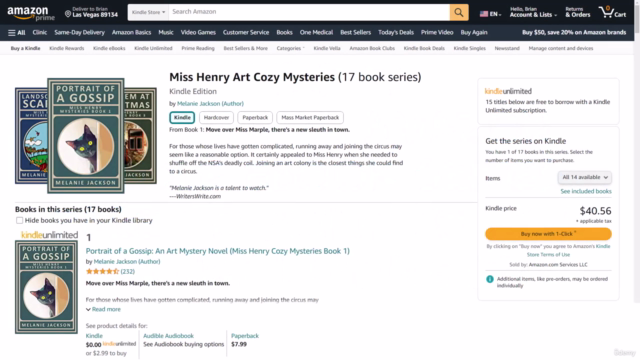
Task: Open the Clinic navigation item
Action: coord(40,33)
